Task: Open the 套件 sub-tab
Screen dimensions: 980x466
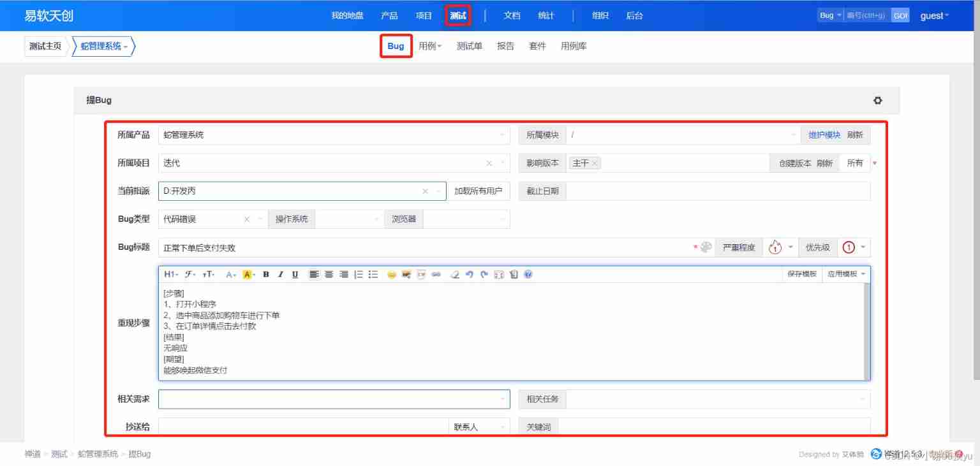Action: point(537,46)
